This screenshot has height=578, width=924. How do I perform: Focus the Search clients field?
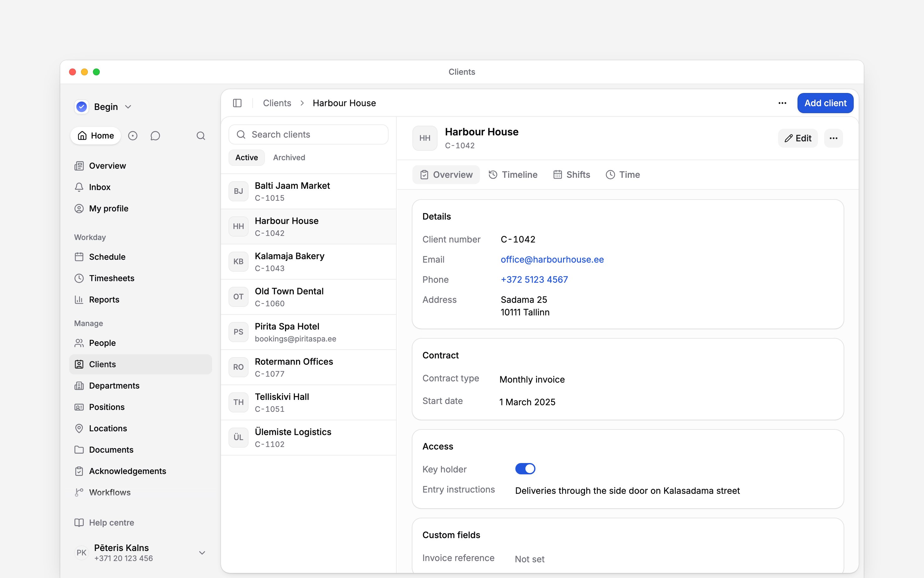[309, 134]
